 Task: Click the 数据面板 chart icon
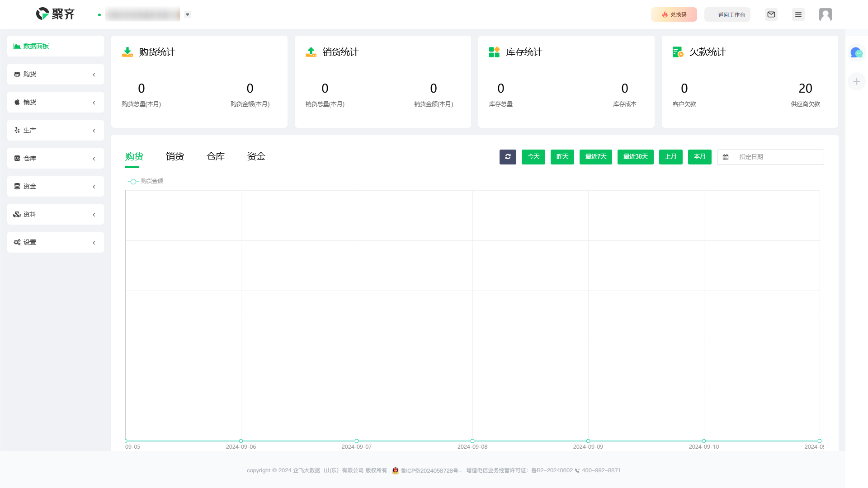point(17,46)
